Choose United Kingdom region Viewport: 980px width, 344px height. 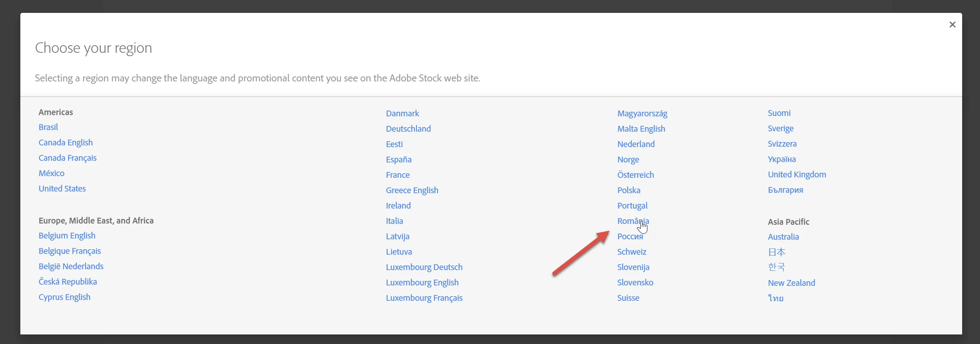pyautogui.click(x=797, y=174)
